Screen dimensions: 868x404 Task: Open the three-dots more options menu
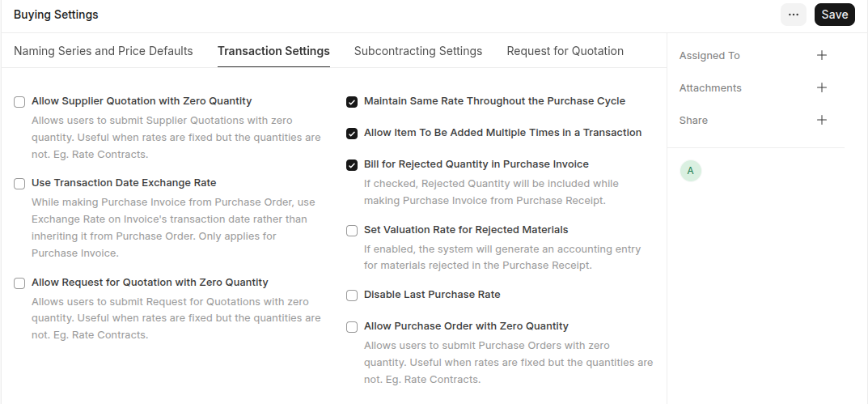click(x=794, y=15)
